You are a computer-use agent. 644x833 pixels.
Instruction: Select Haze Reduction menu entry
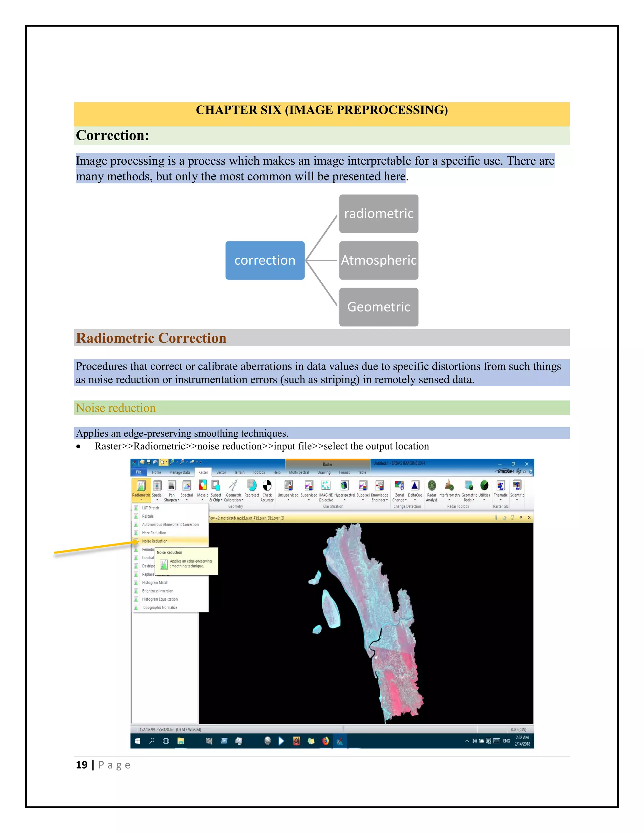click(x=154, y=533)
